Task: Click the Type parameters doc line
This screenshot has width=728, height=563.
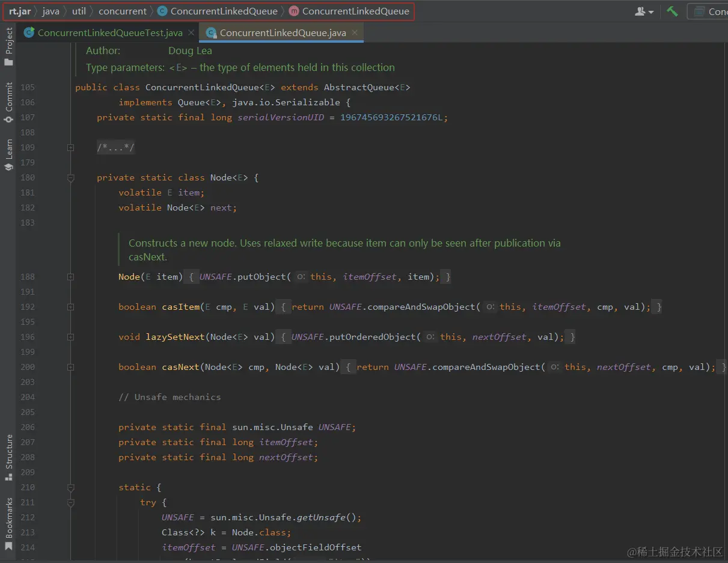Action: tap(240, 67)
